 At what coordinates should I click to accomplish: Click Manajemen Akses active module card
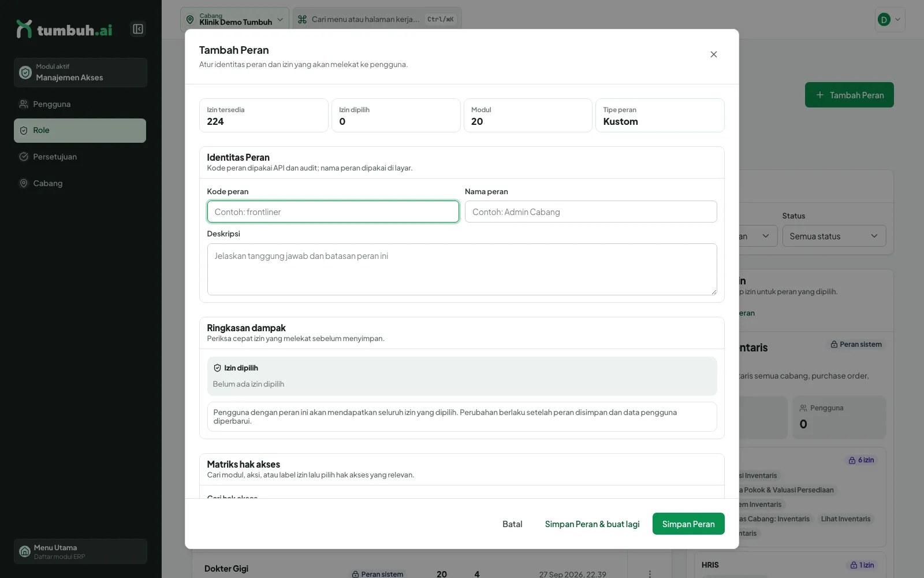[x=80, y=72]
